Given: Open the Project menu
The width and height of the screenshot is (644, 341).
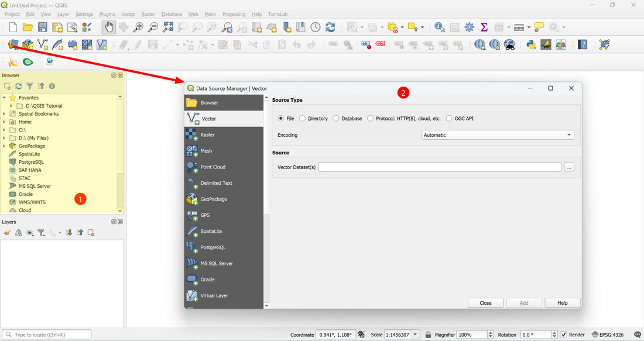Looking at the screenshot, I should pos(12,14).
